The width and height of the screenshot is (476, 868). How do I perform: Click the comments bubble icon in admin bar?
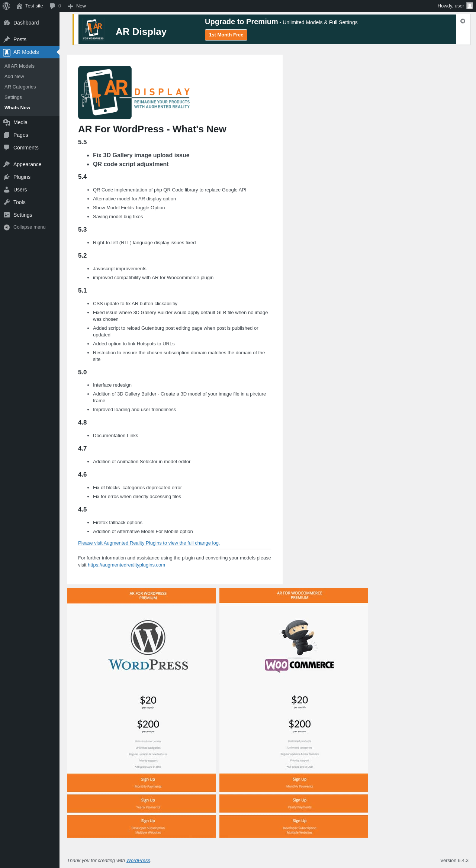coord(52,6)
